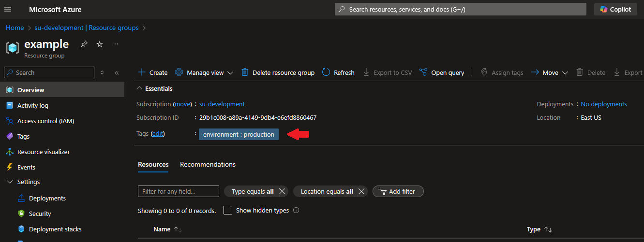644x242 pixels.
Task: Click Export to CSV
Action: pyautogui.click(x=388, y=72)
